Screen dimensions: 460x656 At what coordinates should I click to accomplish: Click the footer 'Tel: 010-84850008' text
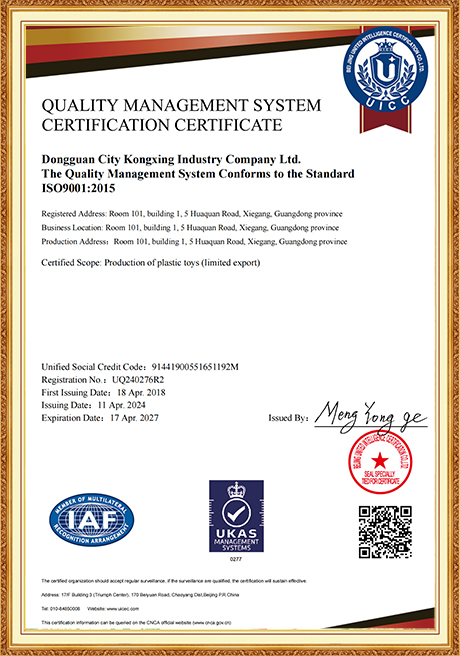click(61, 609)
